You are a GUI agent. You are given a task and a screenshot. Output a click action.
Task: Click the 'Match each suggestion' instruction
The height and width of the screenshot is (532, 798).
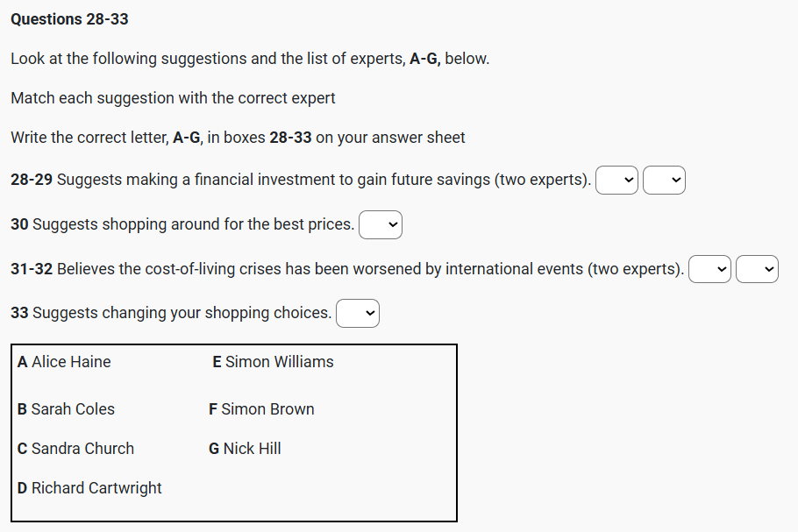click(x=173, y=98)
